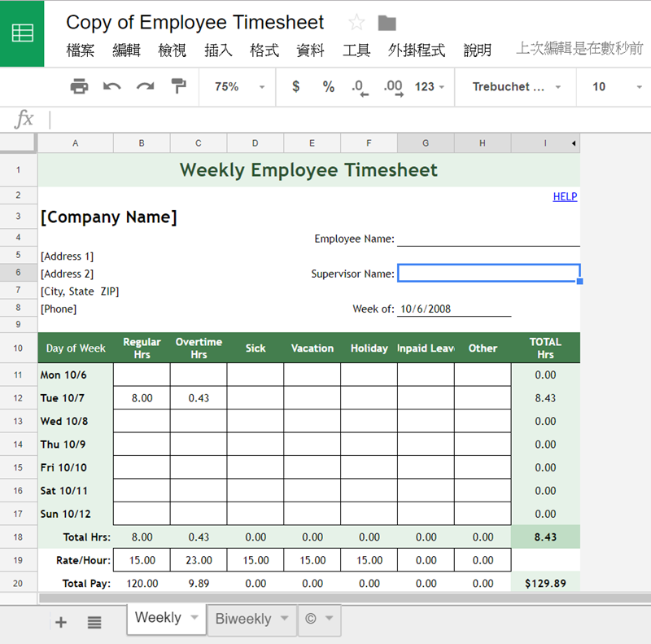
Task: Activate the Paint format tool
Action: (x=179, y=86)
